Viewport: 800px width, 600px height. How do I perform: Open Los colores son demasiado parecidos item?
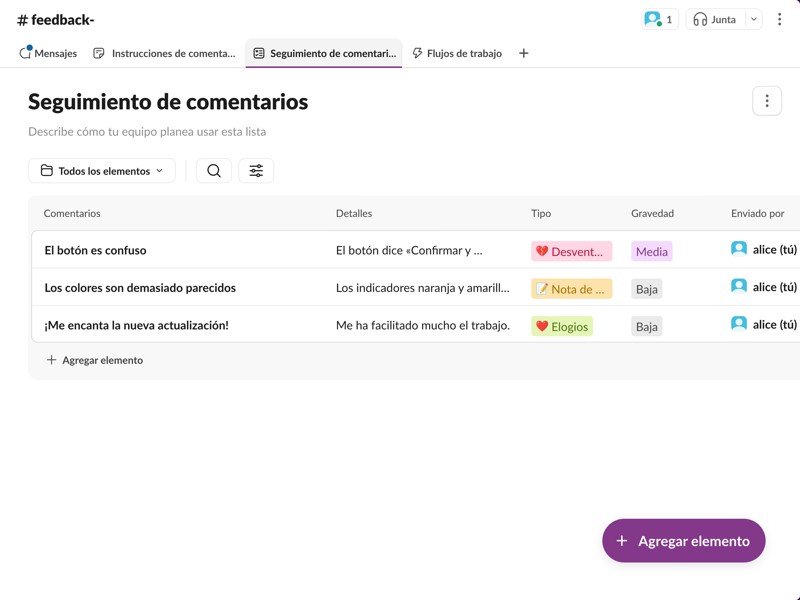coord(140,288)
